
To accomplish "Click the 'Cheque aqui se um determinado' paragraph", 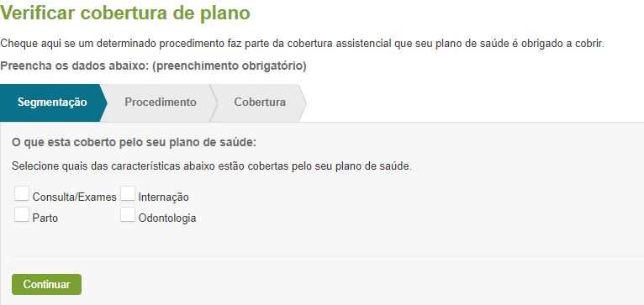I will (x=303, y=44).
